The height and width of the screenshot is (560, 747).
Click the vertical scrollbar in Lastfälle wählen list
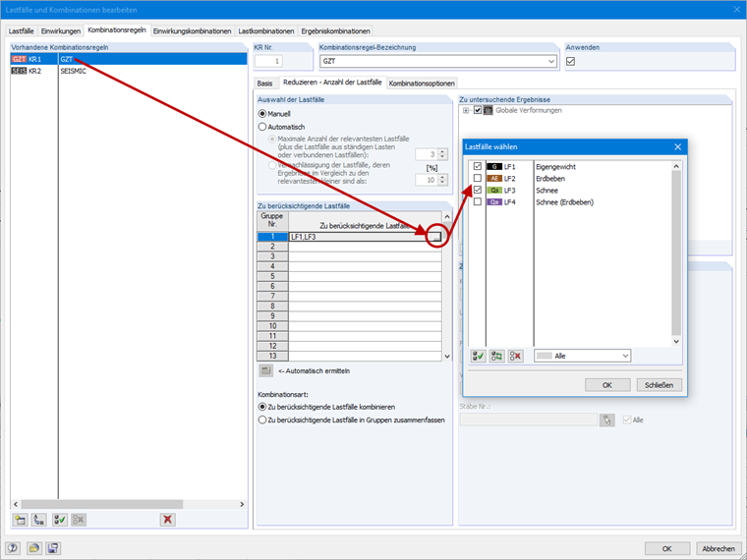pos(676,252)
